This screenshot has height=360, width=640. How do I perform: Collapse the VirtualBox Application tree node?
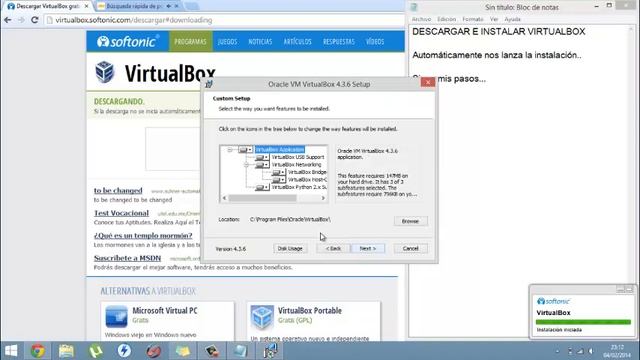pos(230,150)
